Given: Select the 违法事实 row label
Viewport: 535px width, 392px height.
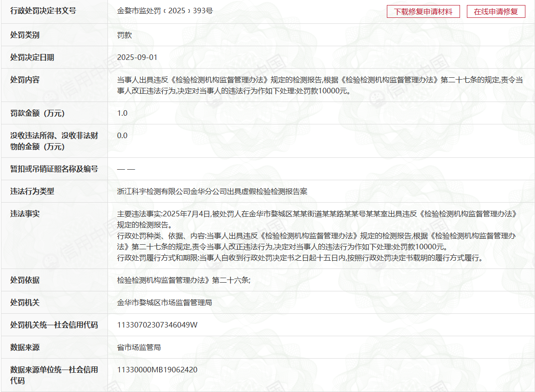Looking at the screenshot, I should tap(25, 214).
